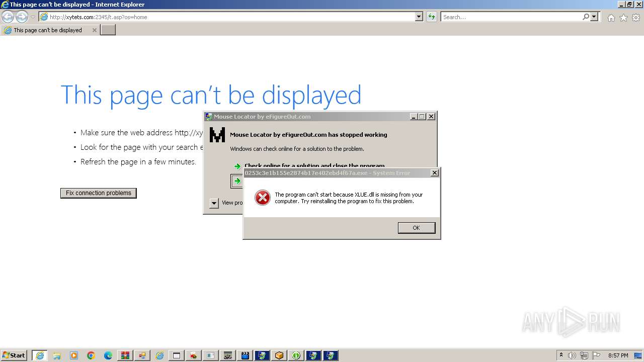Open second Internet Explorer taskbar icon
644x362 pixels.
coord(159,355)
